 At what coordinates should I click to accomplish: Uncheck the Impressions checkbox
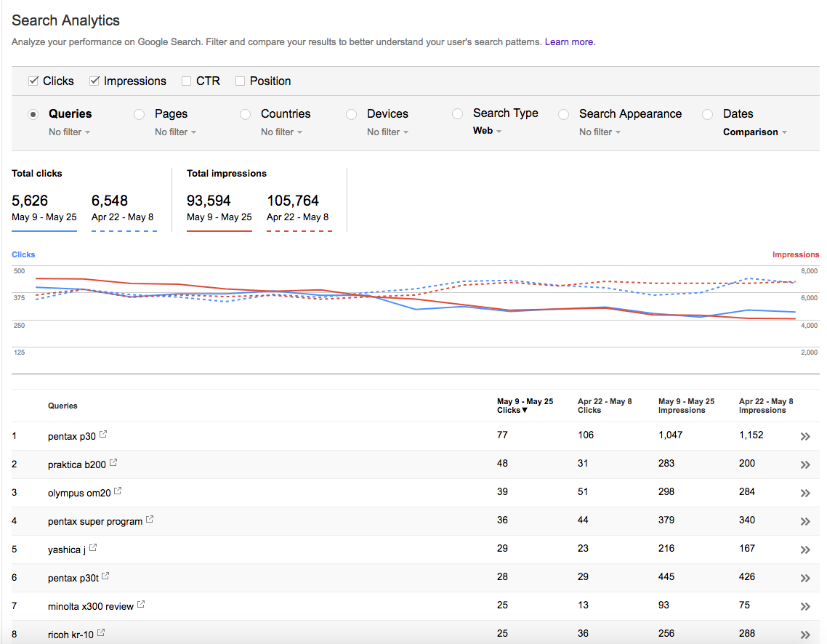(94, 81)
